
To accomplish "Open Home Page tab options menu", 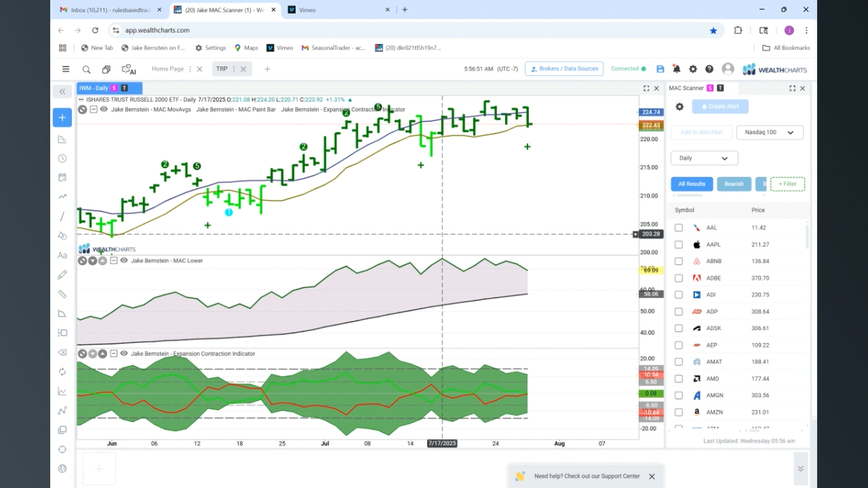I will pos(190,69).
